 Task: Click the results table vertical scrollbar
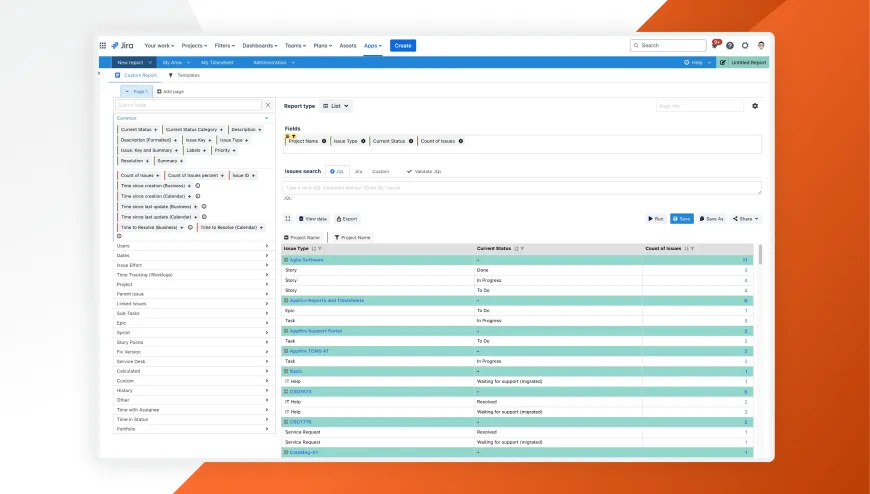tap(760, 255)
